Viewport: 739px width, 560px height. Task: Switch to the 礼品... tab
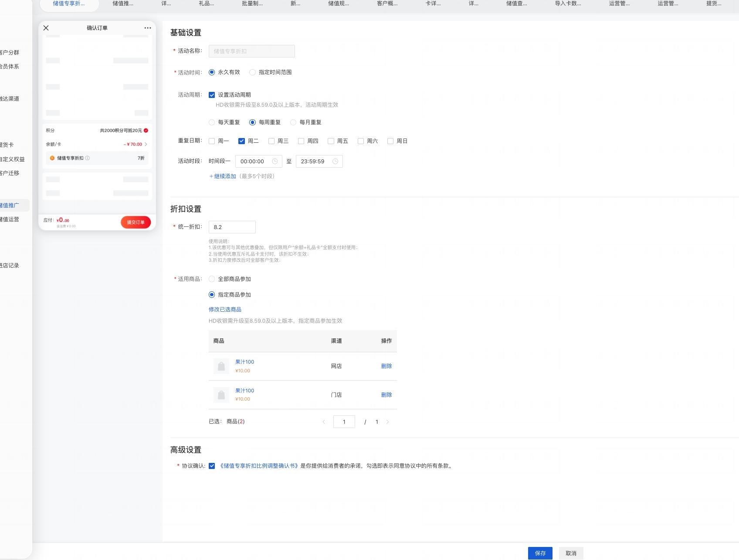pyautogui.click(x=206, y=3)
